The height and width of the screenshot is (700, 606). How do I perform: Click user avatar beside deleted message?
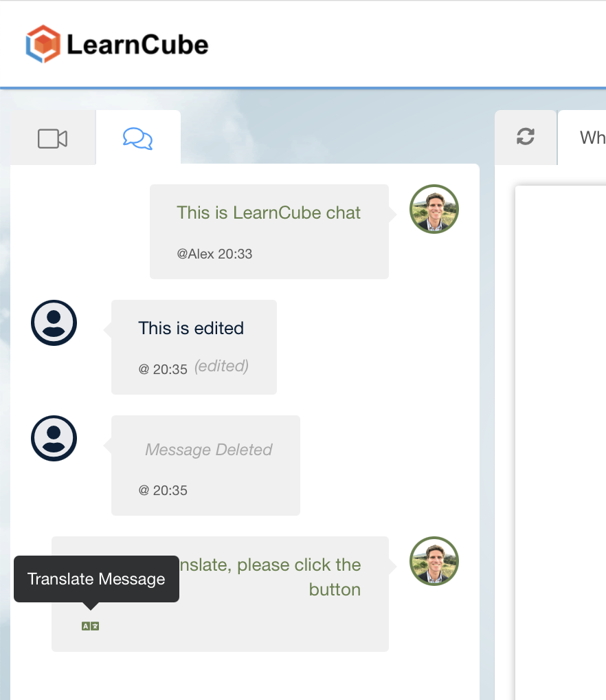pyautogui.click(x=54, y=439)
